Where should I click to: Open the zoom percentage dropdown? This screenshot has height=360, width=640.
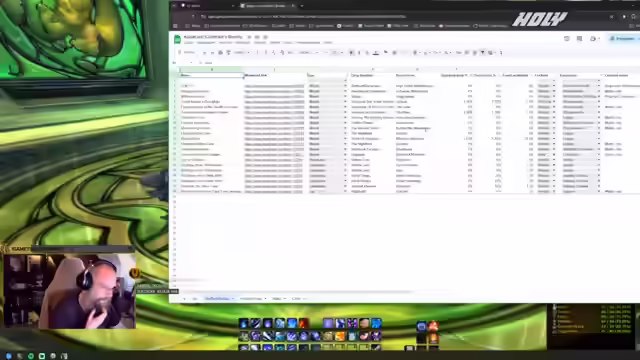[x=241, y=53]
